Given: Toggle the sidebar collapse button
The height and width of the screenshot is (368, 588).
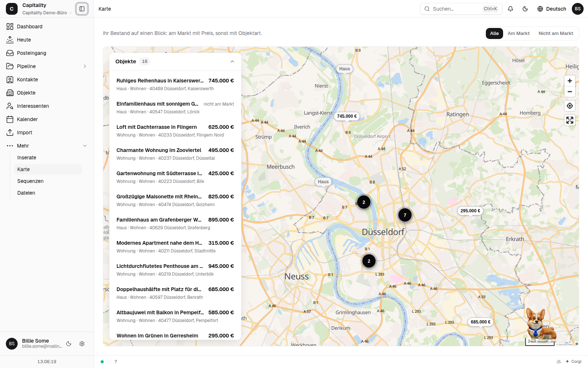Looking at the screenshot, I should coord(82,9).
